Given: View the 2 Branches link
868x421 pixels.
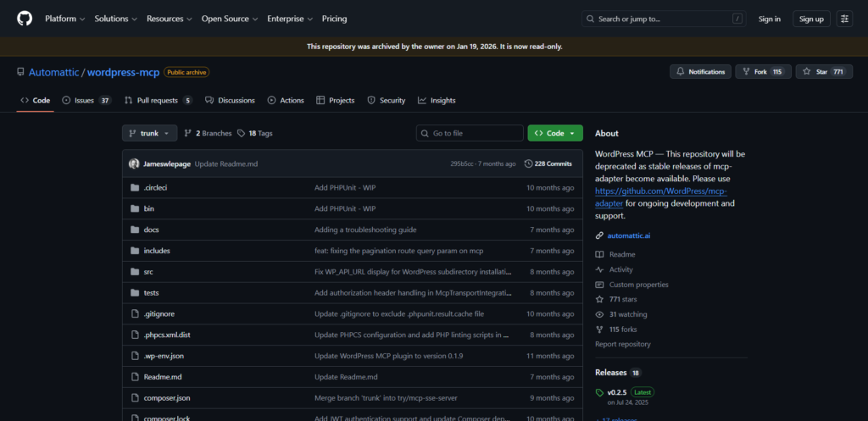Looking at the screenshot, I should pyautogui.click(x=208, y=133).
